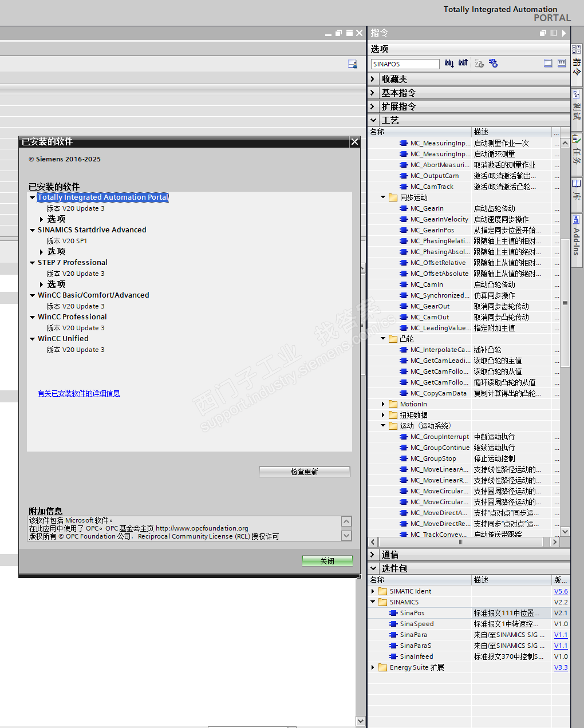This screenshot has height=728, width=584.
Task: Expand the MotionIn folder
Action: pos(383,404)
